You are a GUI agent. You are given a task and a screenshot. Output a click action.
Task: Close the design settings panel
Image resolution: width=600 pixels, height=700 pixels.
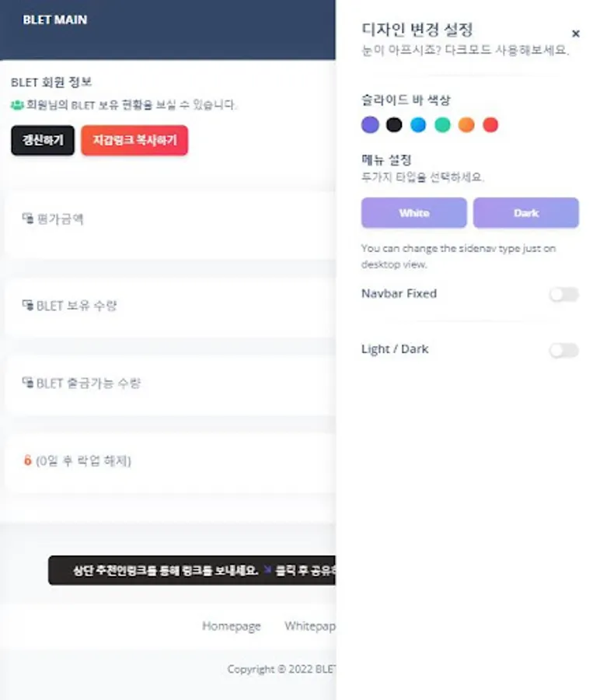point(575,33)
